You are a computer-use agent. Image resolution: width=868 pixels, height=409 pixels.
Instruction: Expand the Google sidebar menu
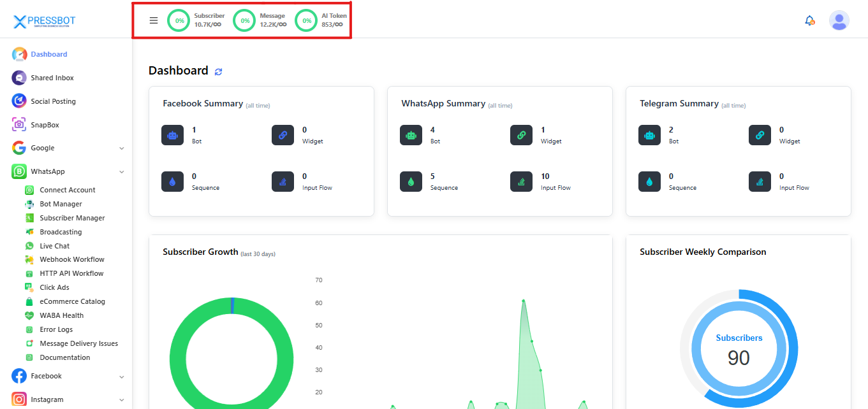coord(121,148)
